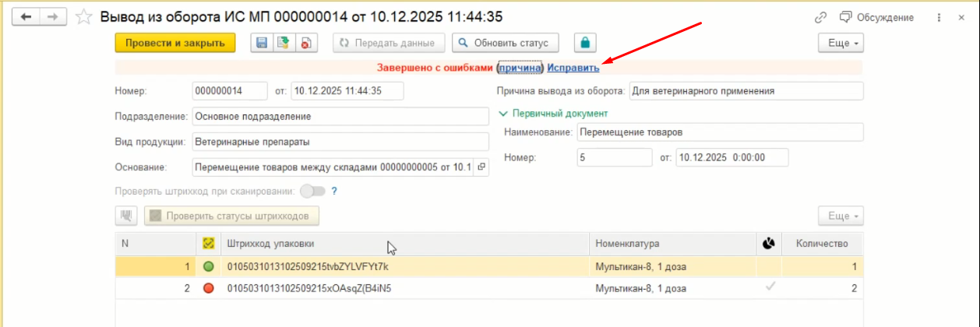
Task: Add document to favorites with star icon
Action: (x=83, y=17)
